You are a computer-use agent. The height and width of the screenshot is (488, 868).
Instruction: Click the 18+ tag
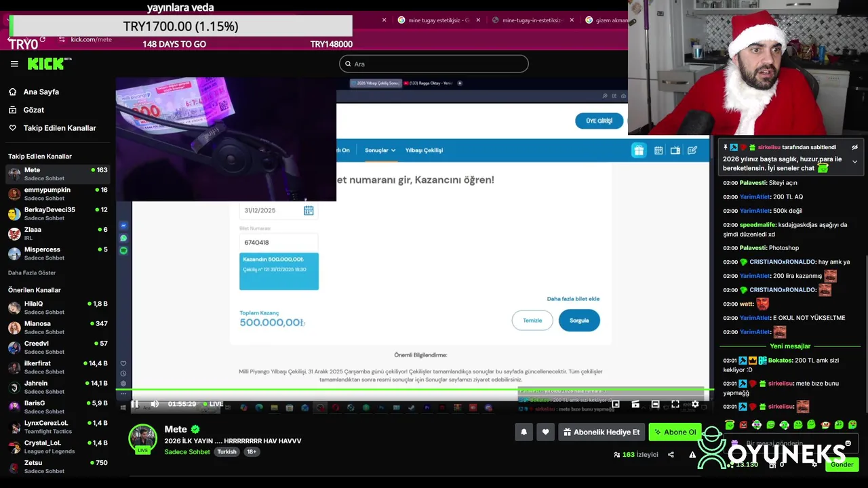252,452
